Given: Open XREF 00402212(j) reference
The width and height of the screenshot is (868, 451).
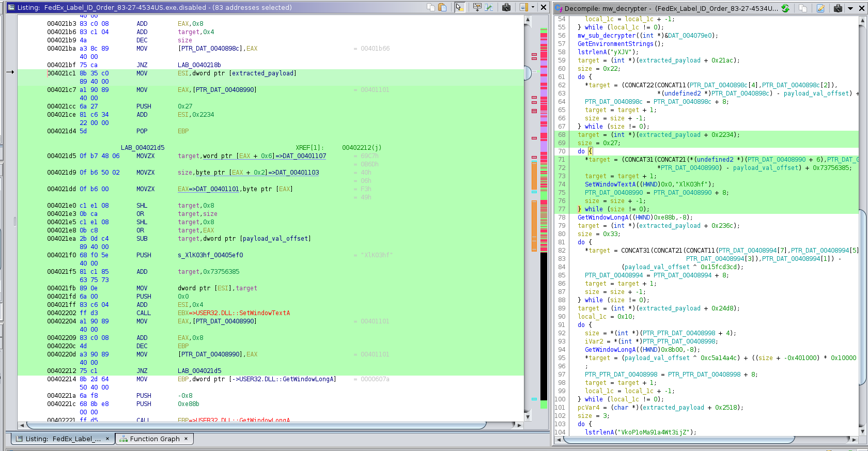Looking at the screenshot, I should click(362, 148).
